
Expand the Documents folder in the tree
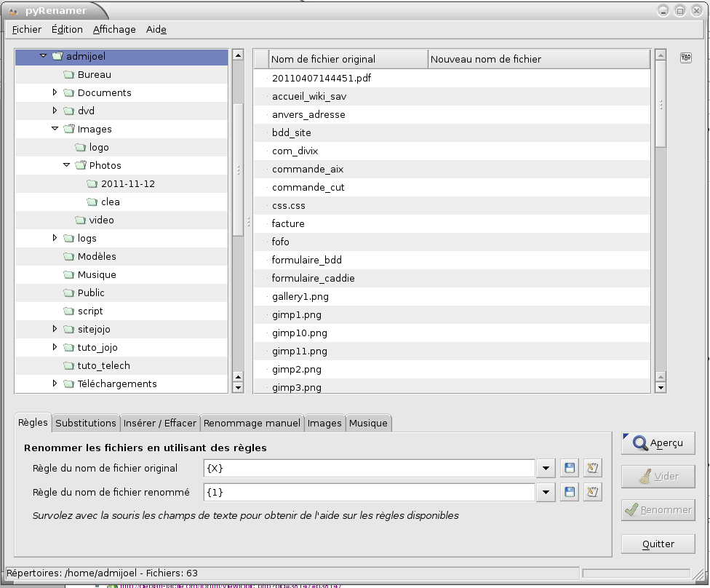[x=55, y=92]
